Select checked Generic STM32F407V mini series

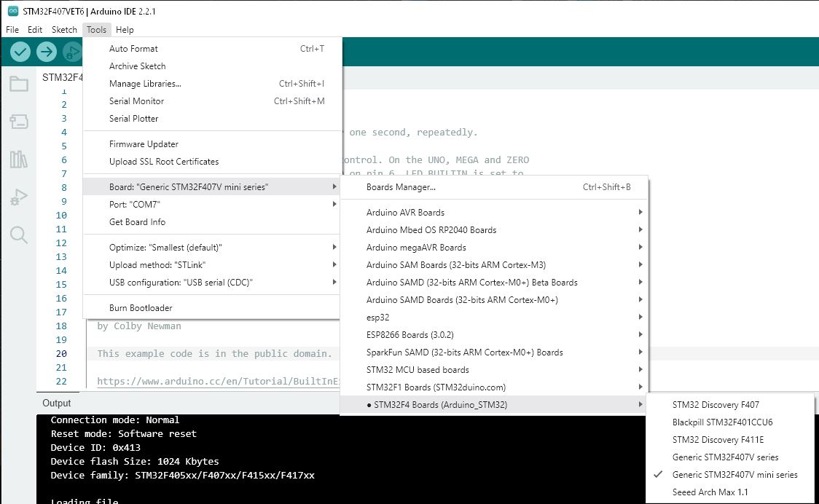click(730, 475)
